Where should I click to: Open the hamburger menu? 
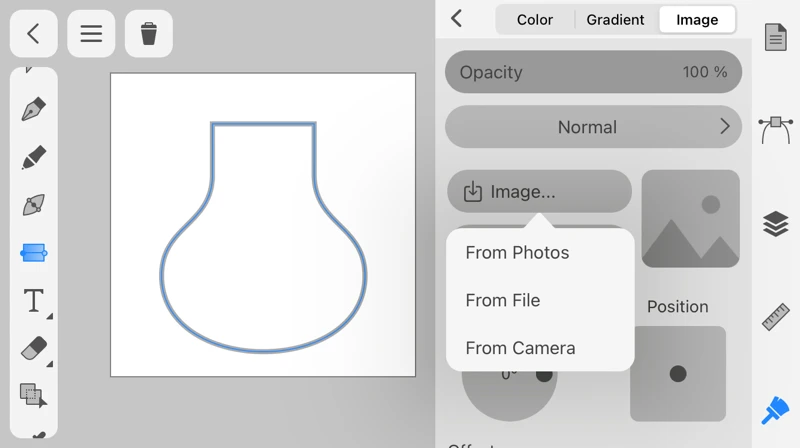(91, 33)
